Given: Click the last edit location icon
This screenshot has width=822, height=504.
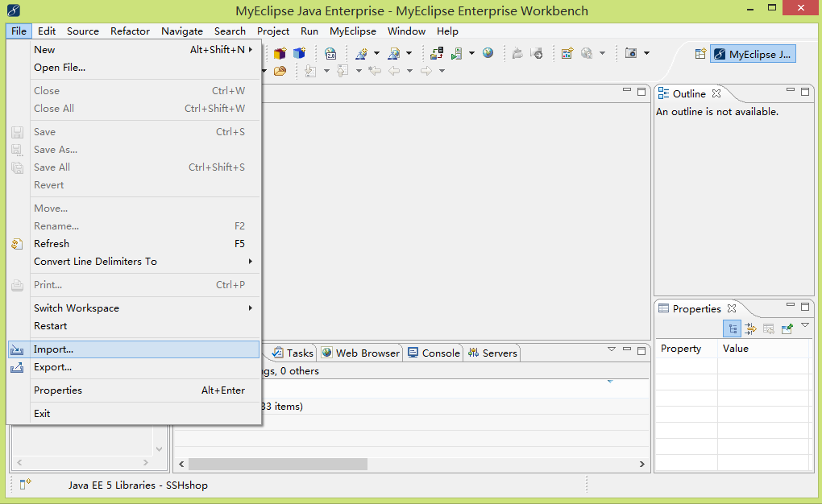Looking at the screenshot, I should point(374,71).
